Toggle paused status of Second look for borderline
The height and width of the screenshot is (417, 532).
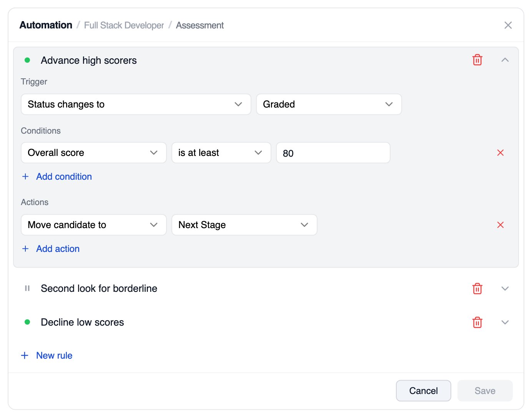(27, 288)
